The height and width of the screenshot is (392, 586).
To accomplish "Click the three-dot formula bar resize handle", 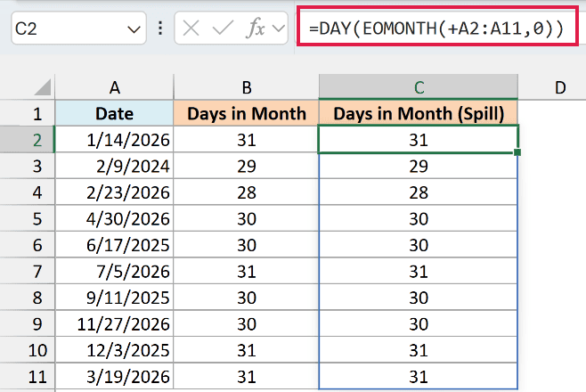I will (x=160, y=28).
